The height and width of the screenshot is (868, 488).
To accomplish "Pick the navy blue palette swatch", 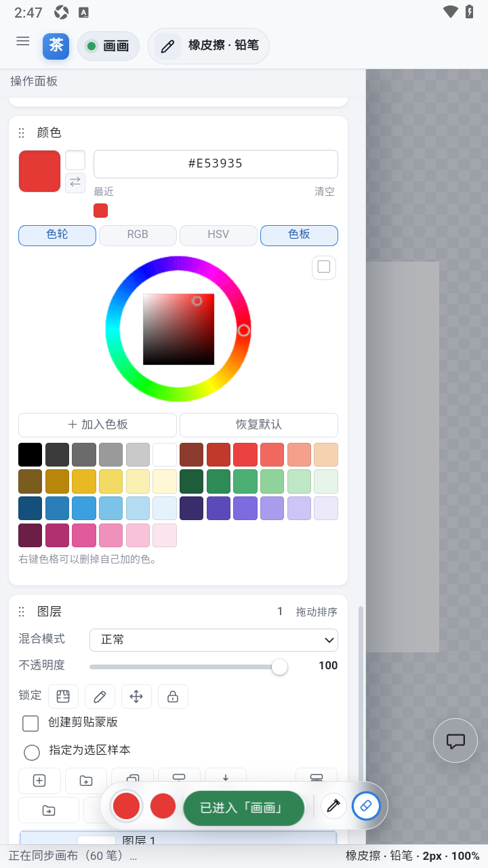I will coord(30,509).
